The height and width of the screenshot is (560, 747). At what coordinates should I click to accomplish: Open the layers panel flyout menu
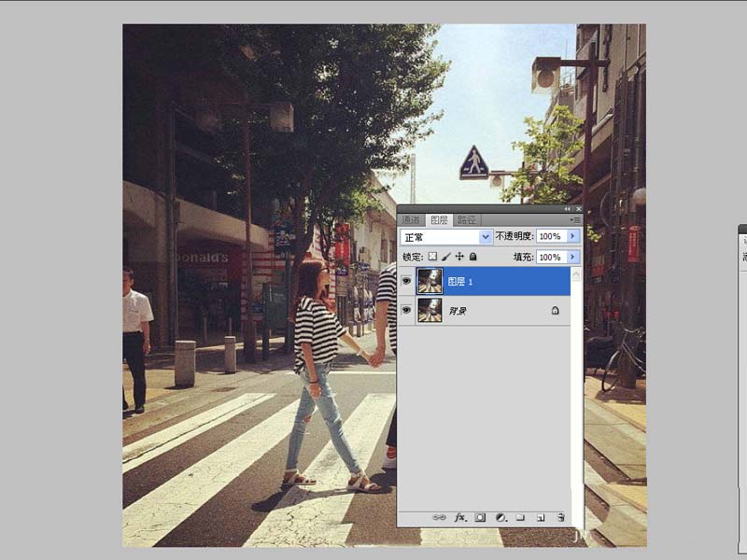(x=575, y=220)
